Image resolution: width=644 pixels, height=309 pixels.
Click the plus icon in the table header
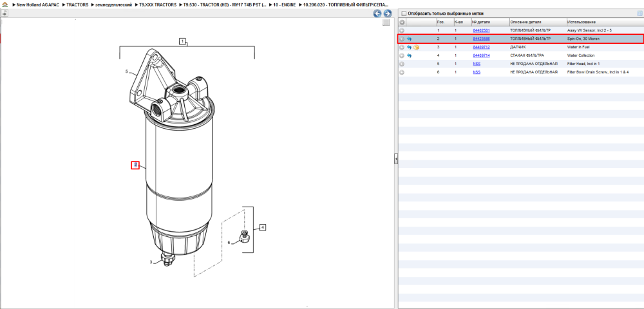pyautogui.click(x=402, y=22)
